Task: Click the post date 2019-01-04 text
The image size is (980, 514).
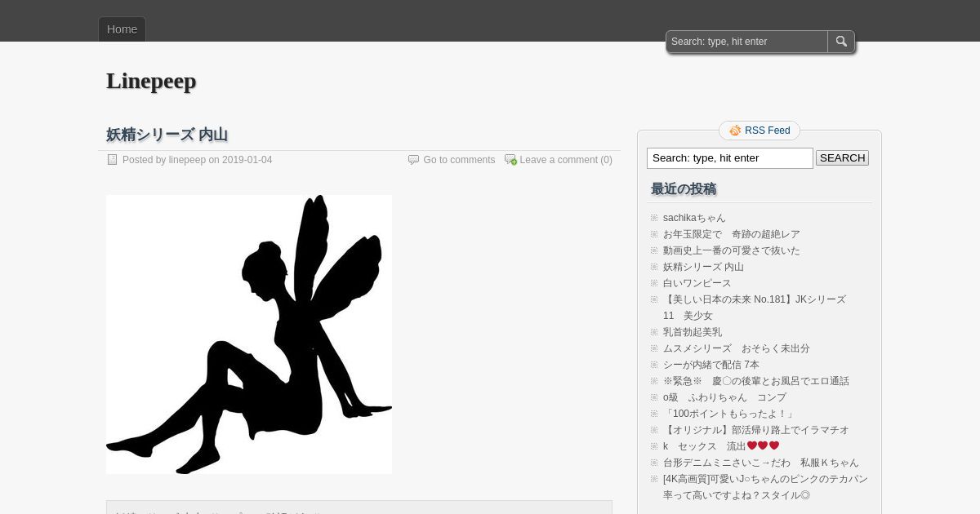Action: point(247,160)
